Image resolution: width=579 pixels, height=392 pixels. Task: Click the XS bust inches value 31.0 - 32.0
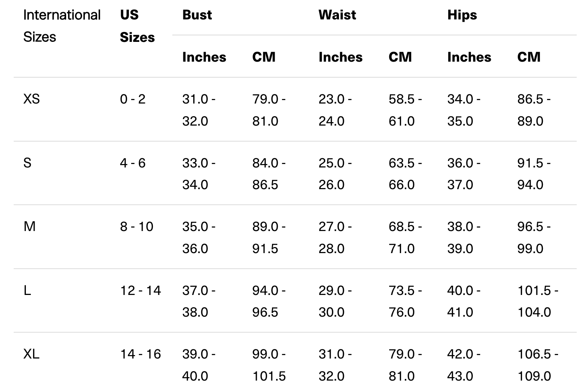[x=199, y=110]
